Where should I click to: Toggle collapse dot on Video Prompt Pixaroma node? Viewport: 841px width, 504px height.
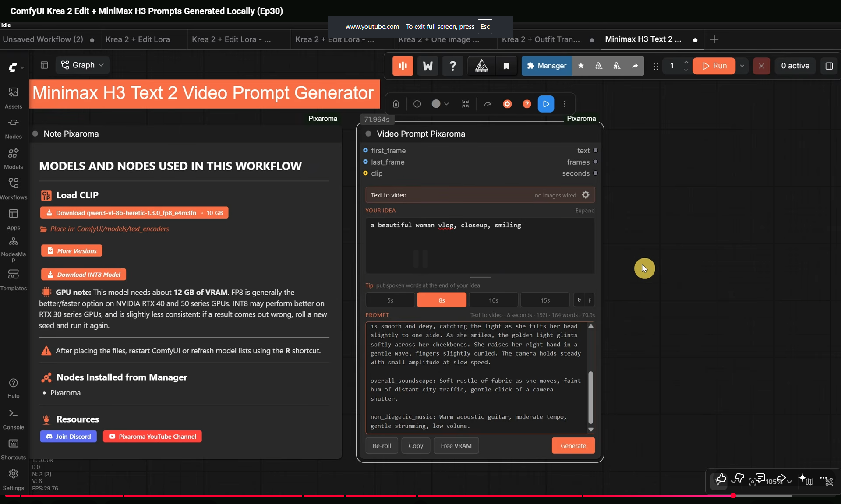[368, 134]
